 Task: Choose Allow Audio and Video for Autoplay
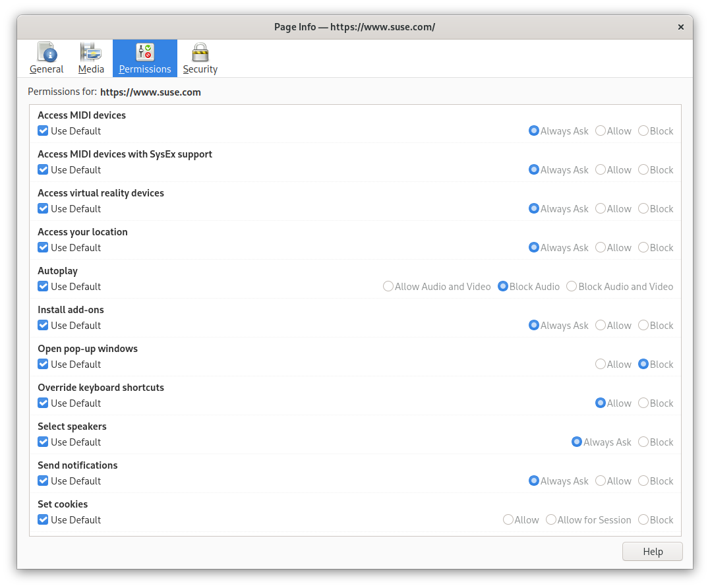click(388, 287)
